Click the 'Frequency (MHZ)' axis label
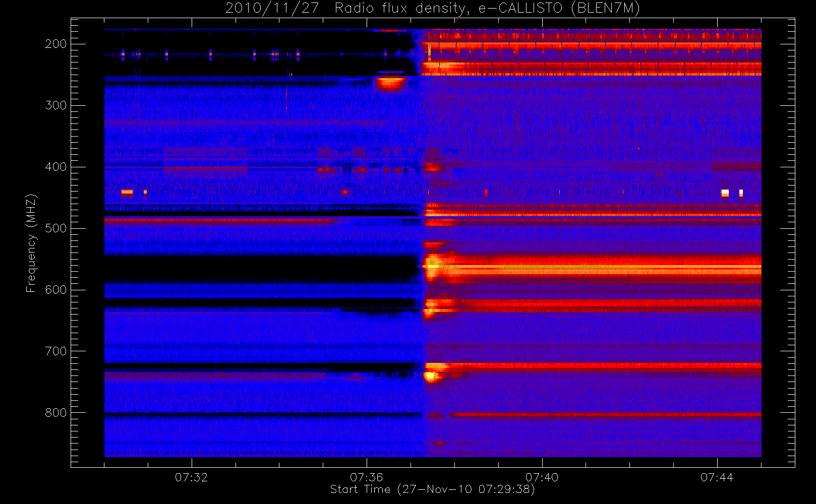816x504 pixels. tap(31, 243)
